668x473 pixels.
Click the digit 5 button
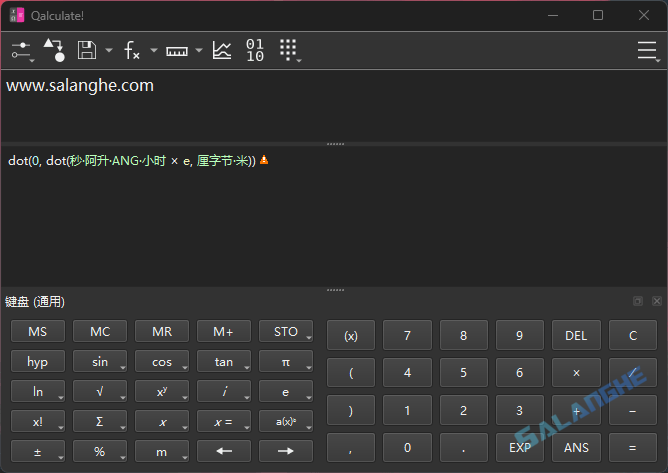464,372
